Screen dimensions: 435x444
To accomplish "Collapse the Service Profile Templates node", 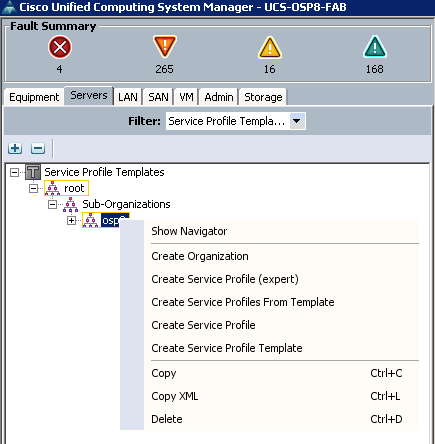I will click(x=14, y=172).
